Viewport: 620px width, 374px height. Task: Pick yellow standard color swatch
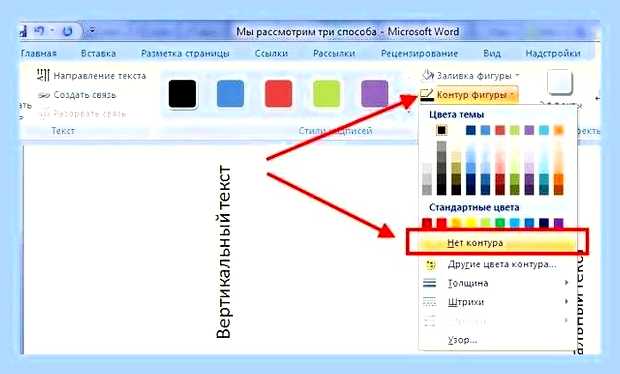pos(471,223)
